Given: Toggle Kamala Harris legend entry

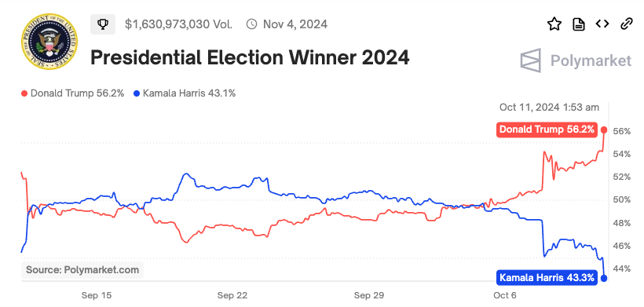Looking at the screenshot, I should pos(185,93).
